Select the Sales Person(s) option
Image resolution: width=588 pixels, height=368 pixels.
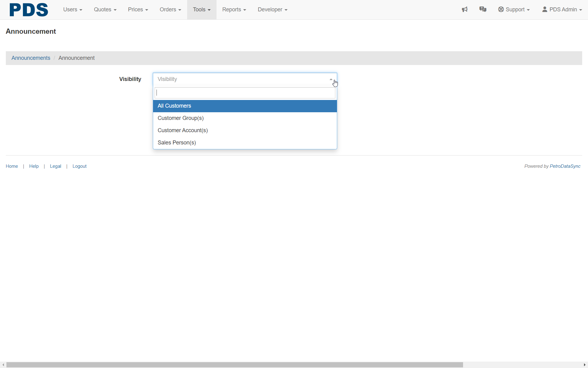click(x=245, y=143)
